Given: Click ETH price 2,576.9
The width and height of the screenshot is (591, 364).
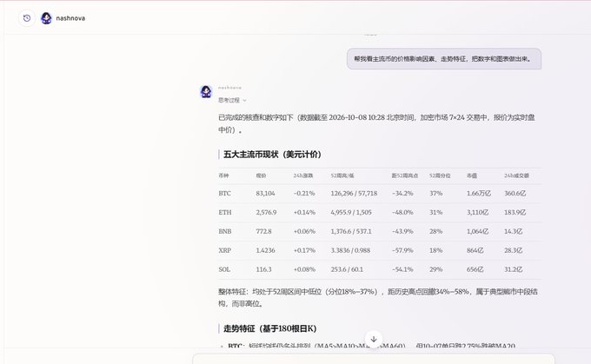Looking at the screenshot, I should (x=266, y=213).
